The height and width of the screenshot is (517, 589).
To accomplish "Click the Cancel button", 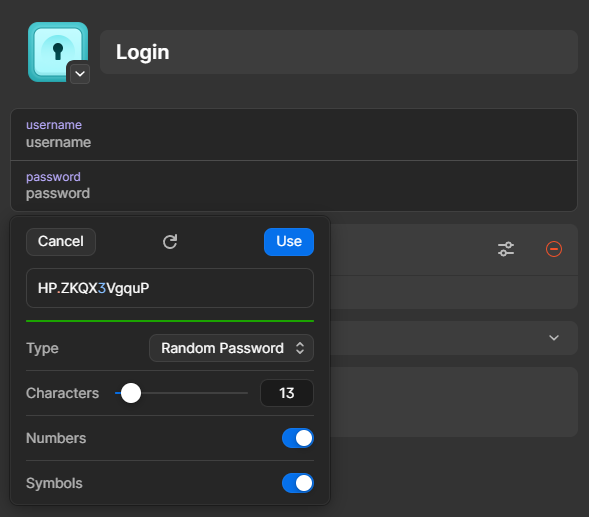I will pos(61,242).
